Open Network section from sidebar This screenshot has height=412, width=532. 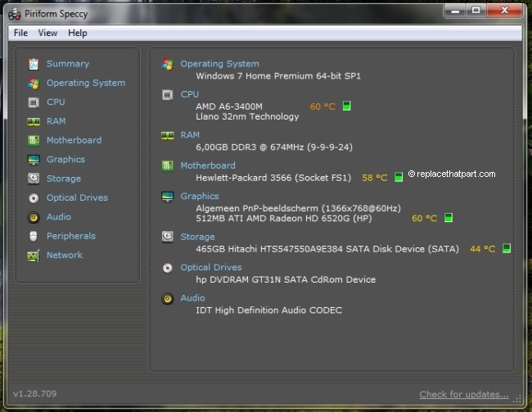pyautogui.click(x=65, y=255)
